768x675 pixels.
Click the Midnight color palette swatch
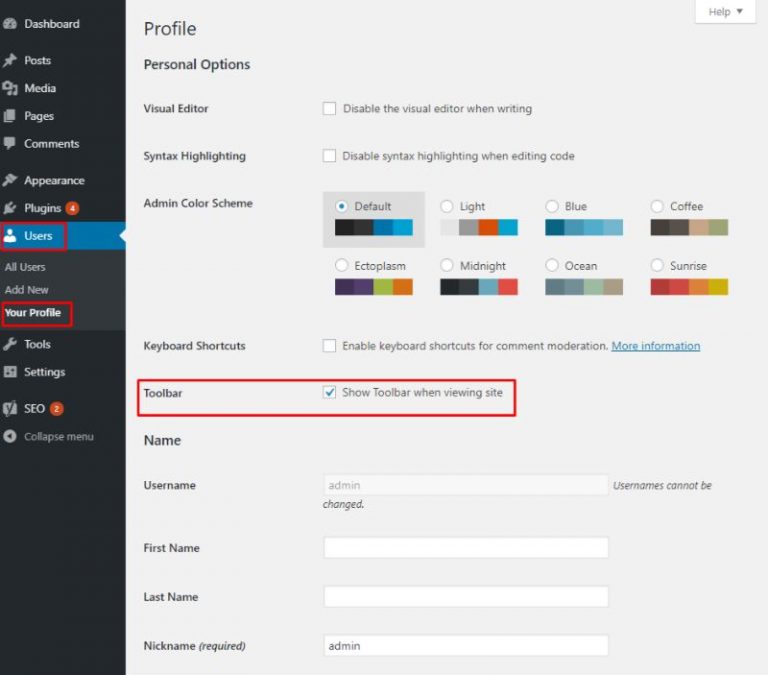pyautogui.click(x=479, y=287)
